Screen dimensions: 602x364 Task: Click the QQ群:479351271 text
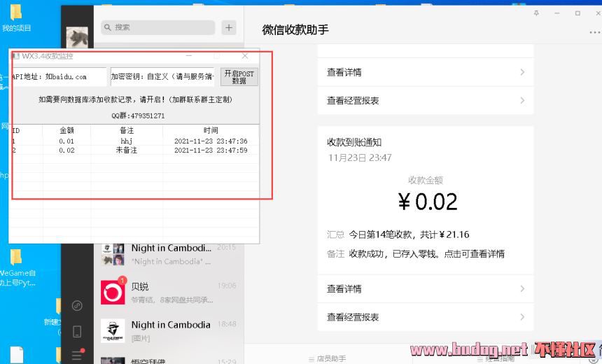click(138, 115)
